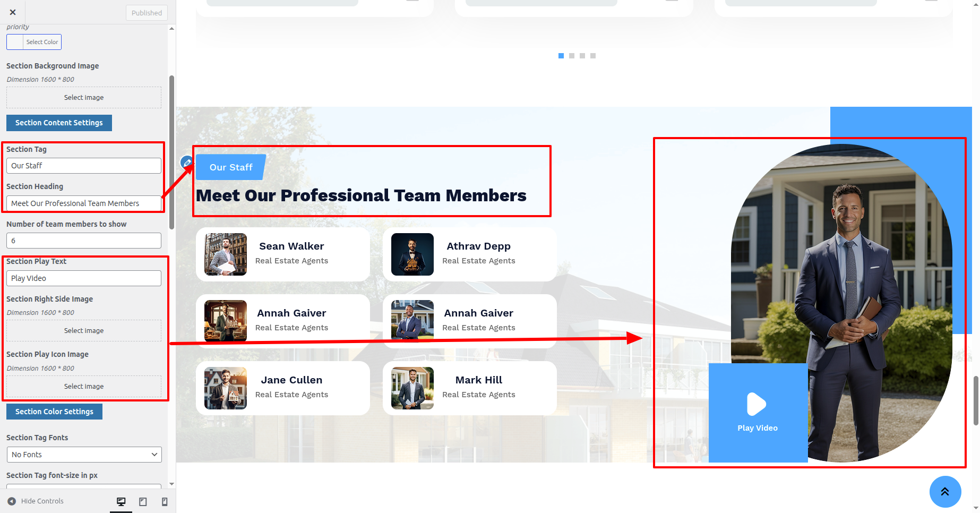Viewport: 980px width, 513px height.
Task: Click Select Image for Section Play Icon
Action: click(x=84, y=387)
